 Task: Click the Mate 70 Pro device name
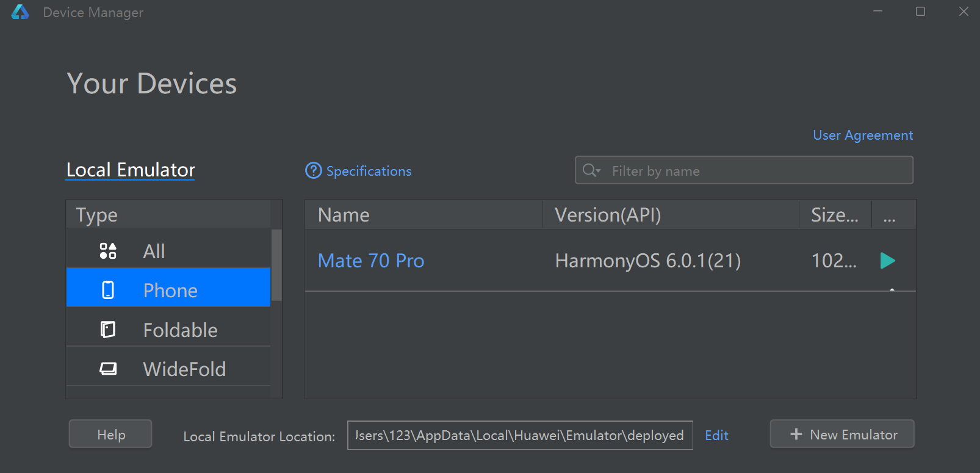371,261
